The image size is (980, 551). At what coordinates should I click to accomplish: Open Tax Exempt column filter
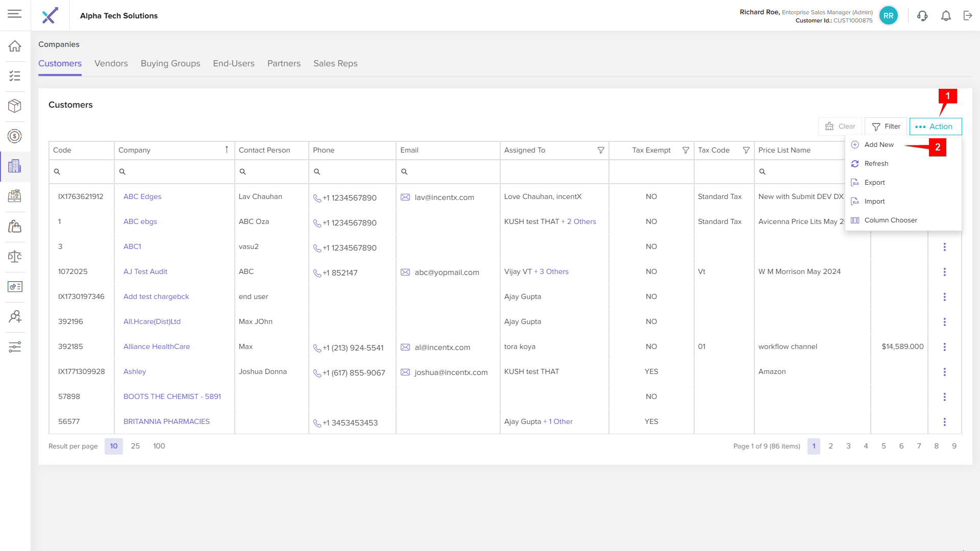pos(685,150)
